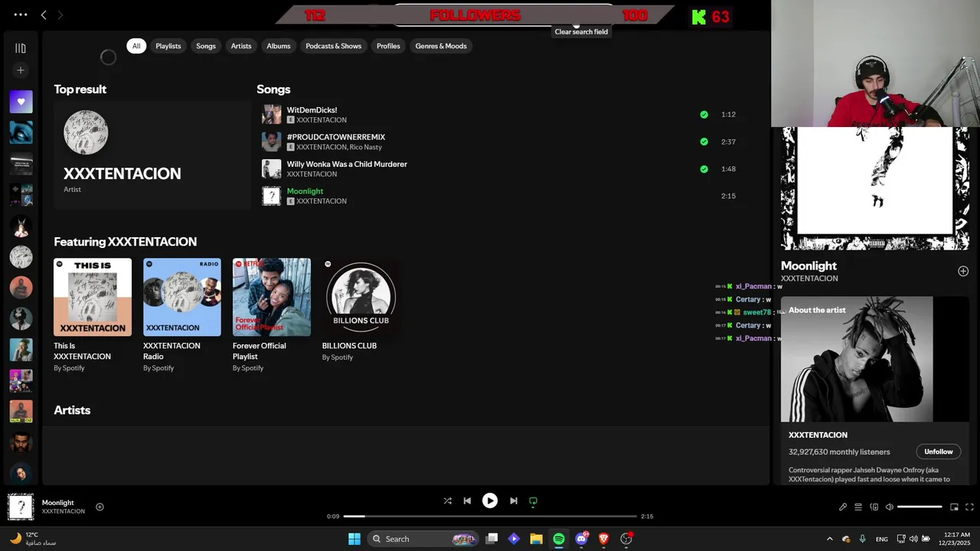Add Moonlight via plus in right panel
This screenshot has width=980, height=551.
[x=963, y=271]
